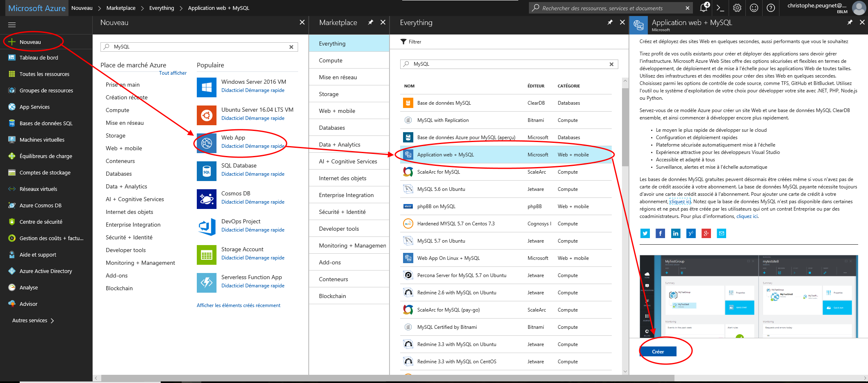
Task: Click the DevOps Project tile icon
Action: (x=207, y=227)
